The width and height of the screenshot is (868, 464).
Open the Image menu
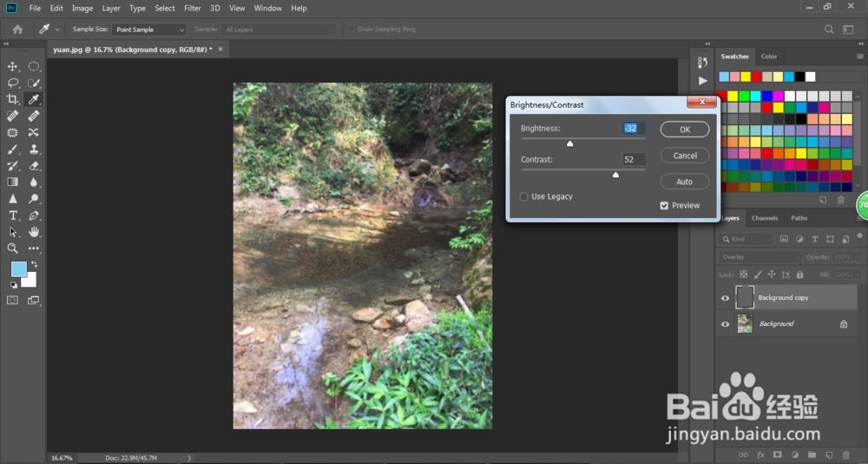coord(82,9)
